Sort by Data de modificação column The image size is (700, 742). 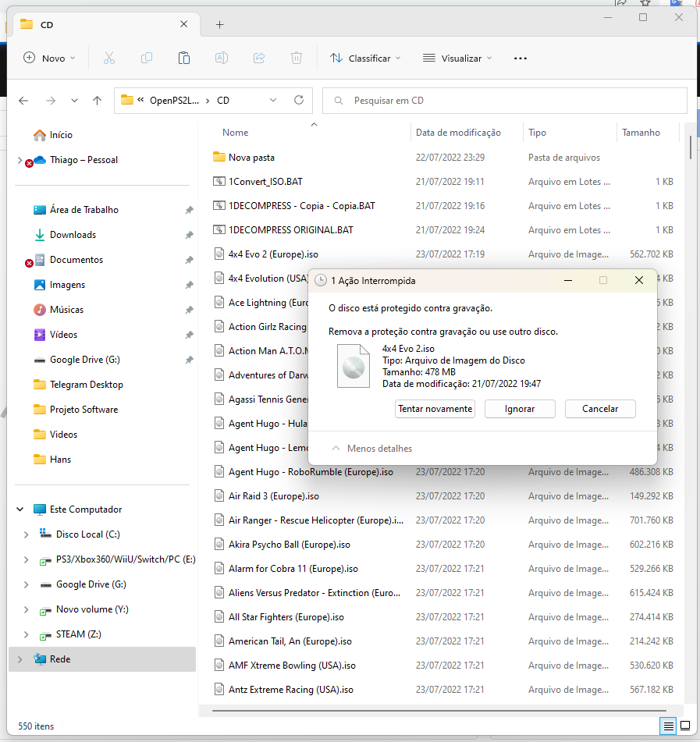click(458, 133)
